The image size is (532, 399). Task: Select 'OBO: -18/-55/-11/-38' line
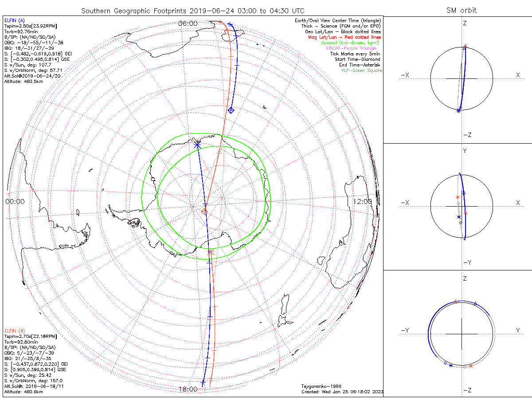(x=33, y=43)
